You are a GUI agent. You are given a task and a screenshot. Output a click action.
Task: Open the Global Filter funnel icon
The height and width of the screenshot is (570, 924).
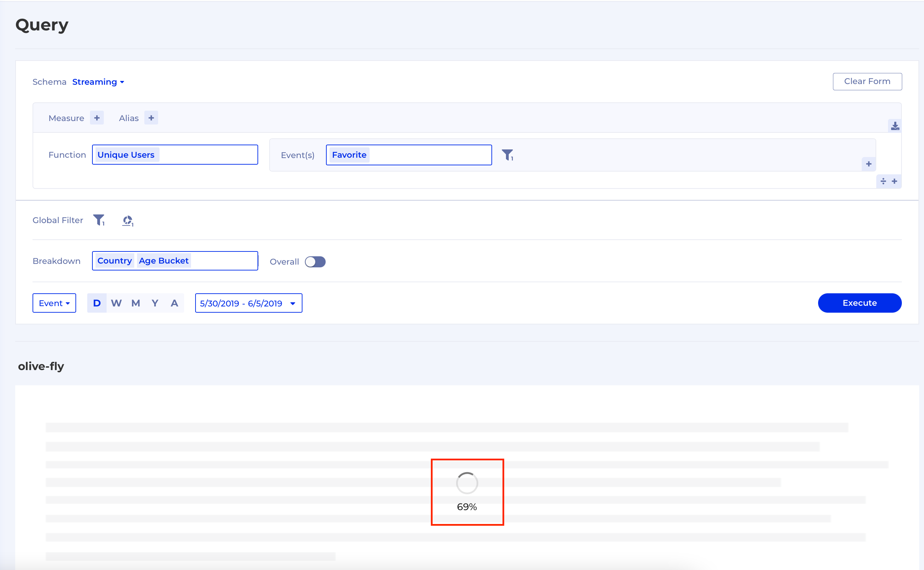tap(99, 220)
